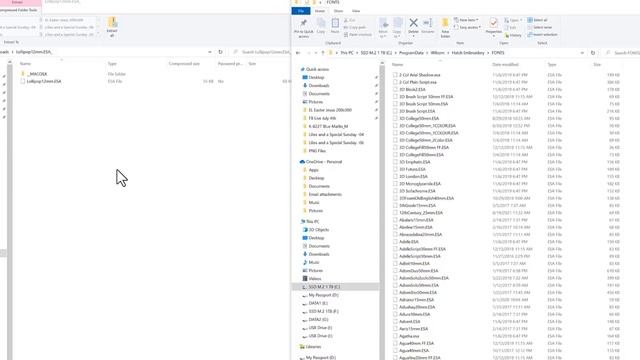The image size is (640, 360).
Task: Open 3D Objects under This PC
Action: tap(318, 229)
